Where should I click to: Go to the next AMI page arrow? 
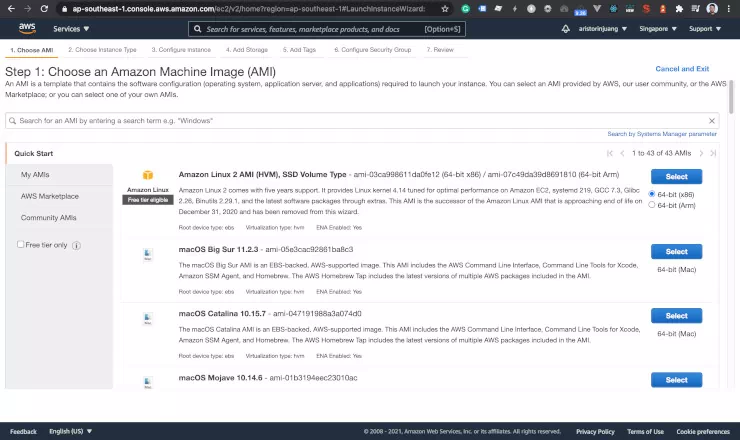coord(701,153)
